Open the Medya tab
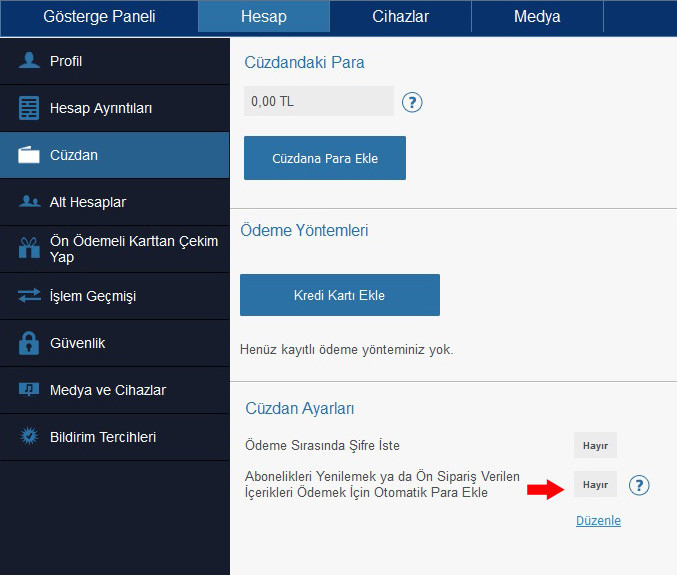 click(x=537, y=16)
